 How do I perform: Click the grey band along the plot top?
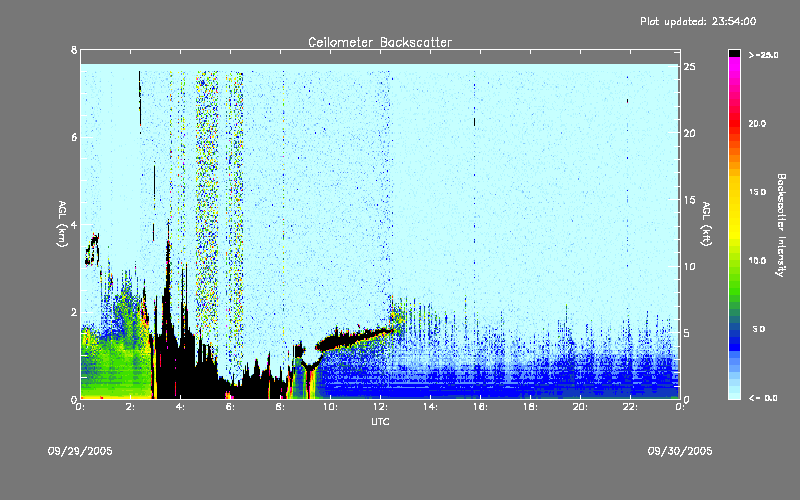coord(380,57)
